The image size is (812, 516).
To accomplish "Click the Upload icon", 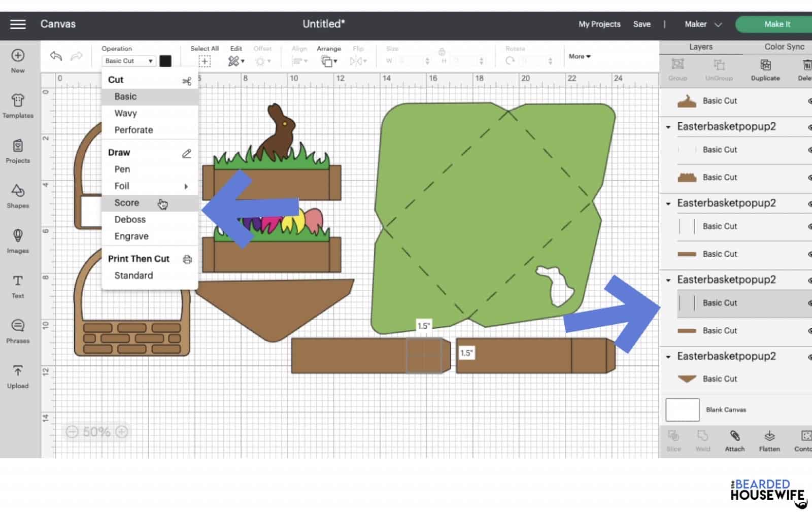I will point(18,370).
